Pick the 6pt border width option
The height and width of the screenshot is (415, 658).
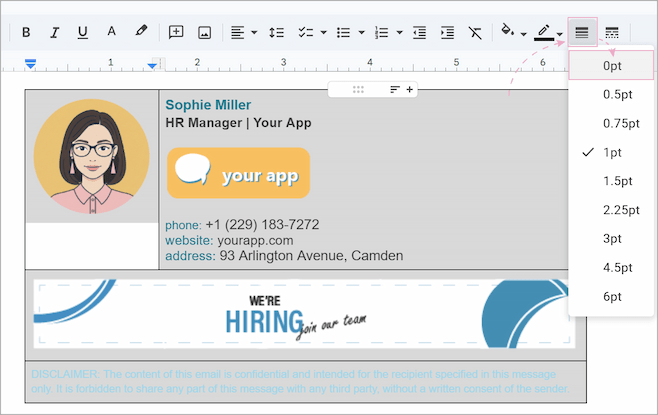[x=612, y=297]
